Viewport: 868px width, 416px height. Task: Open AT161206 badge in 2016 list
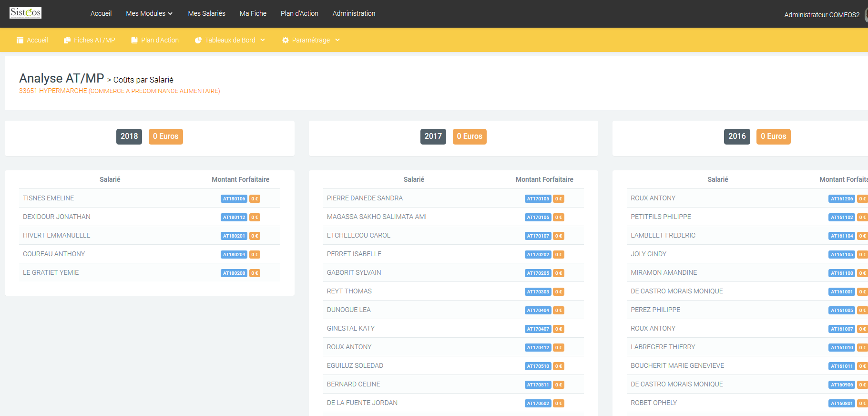click(842, 199)
